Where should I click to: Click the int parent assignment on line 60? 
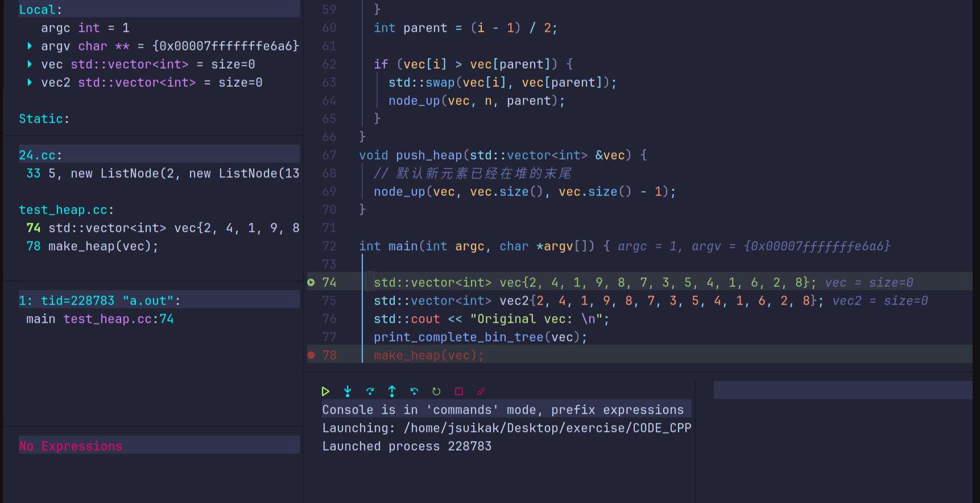coord(465,28)
